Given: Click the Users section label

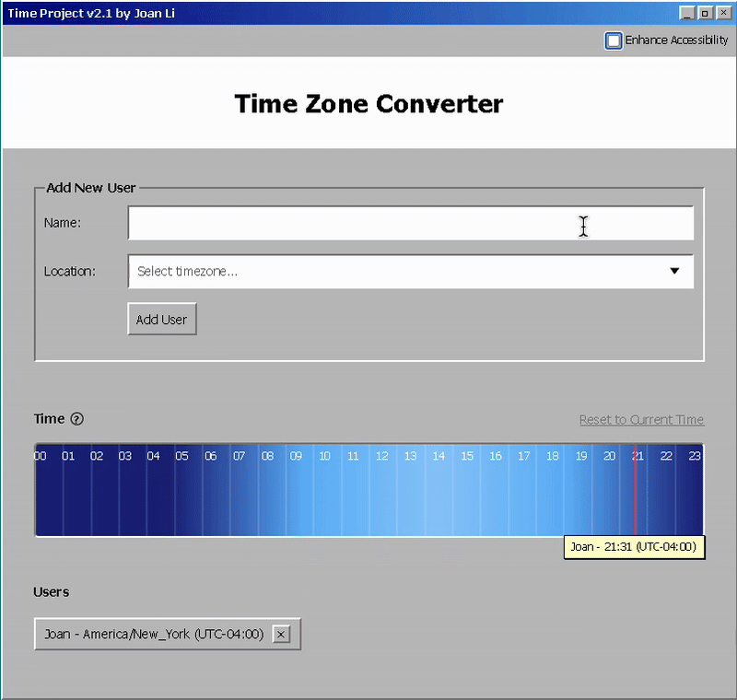Looking at the screenshot, I should [52, 592].
